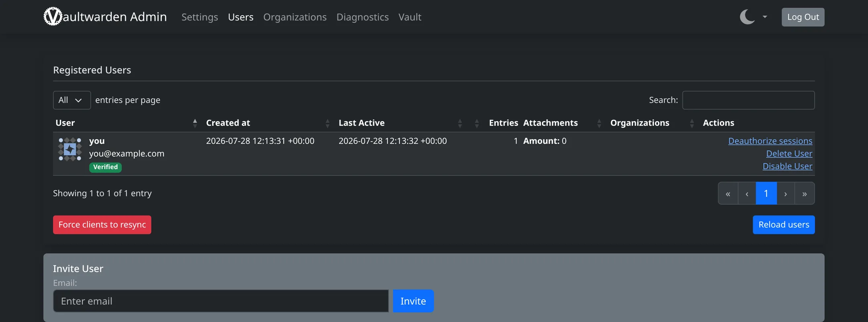The height and width of the screenshot is (322, 868).
Task: Open the Settings menu item
Action: 200,17
